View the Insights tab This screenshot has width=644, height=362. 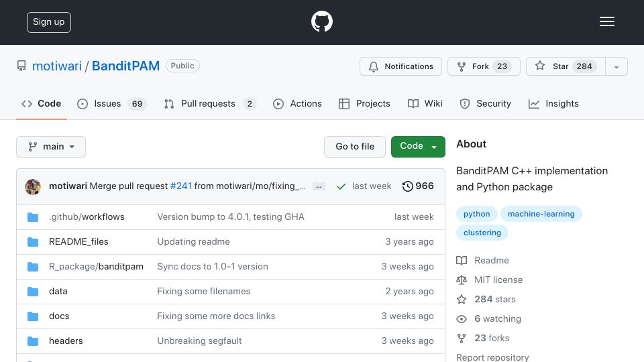[553, 103]
